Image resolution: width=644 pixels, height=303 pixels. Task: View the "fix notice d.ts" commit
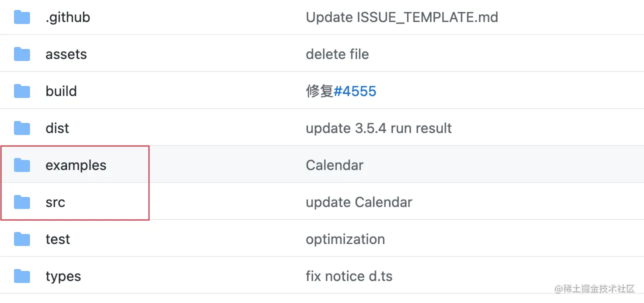[349, 276]
